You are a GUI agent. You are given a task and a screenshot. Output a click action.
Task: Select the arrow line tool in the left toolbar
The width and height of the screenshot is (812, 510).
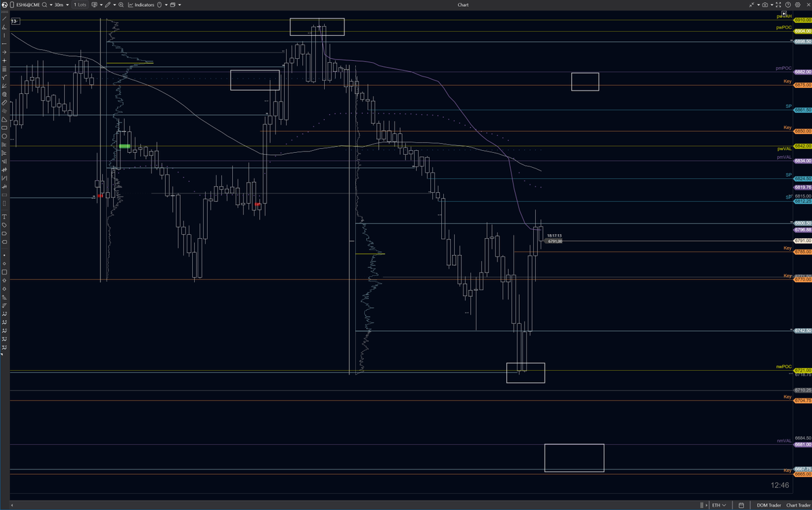coord(4,52)
